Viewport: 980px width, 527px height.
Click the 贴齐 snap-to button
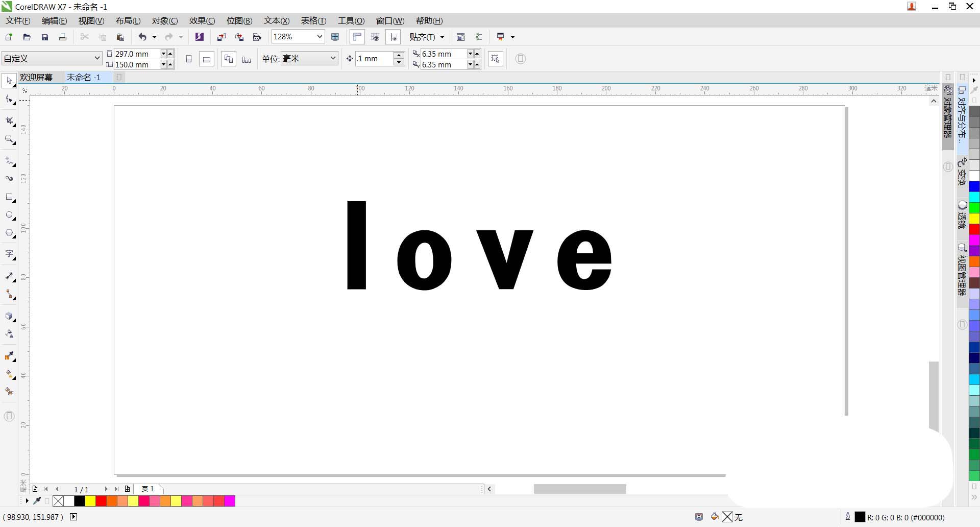(x=422, y=37)
